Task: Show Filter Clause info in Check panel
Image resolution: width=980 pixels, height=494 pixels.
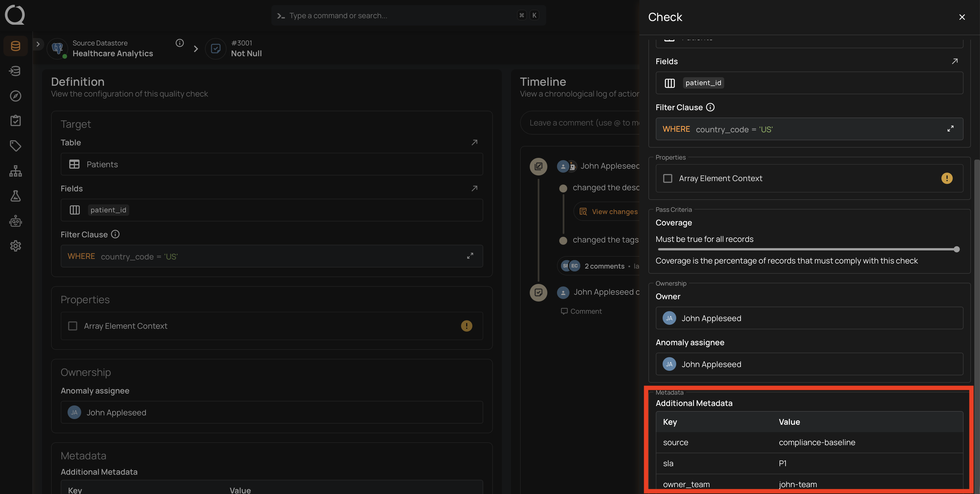Action: click(x=710, y=107)
